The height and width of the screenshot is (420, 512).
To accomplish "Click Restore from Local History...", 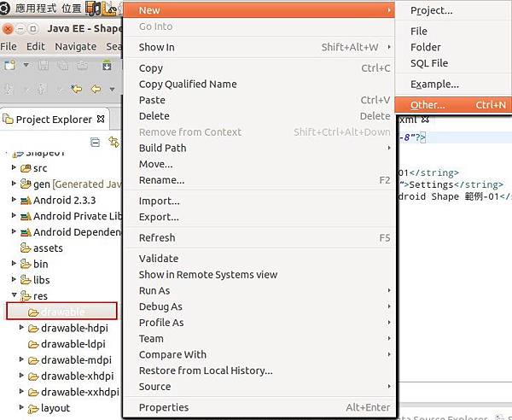I will click(259, 371).
